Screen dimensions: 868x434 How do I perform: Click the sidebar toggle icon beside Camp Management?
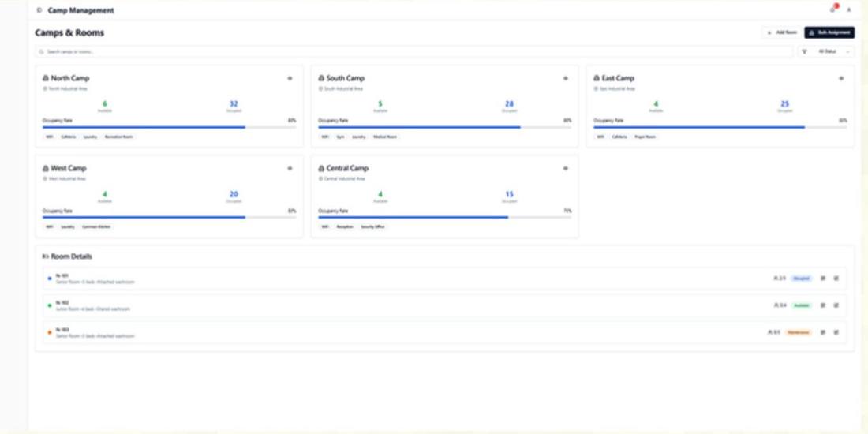click(x=39, y=10)
